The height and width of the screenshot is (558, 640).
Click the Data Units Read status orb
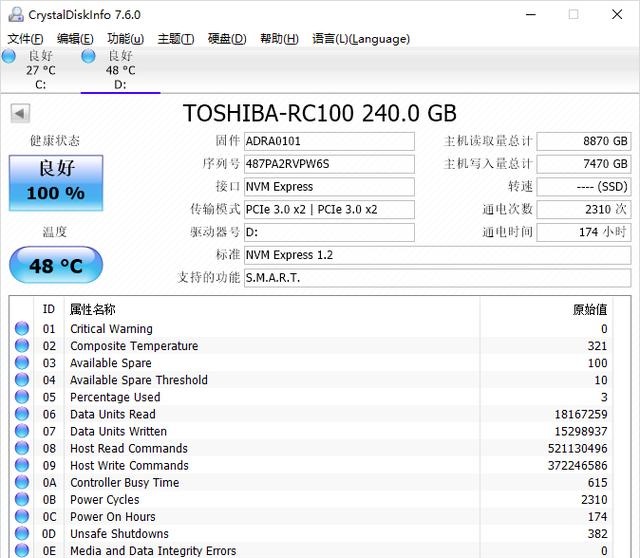click(x=22, y=414)
